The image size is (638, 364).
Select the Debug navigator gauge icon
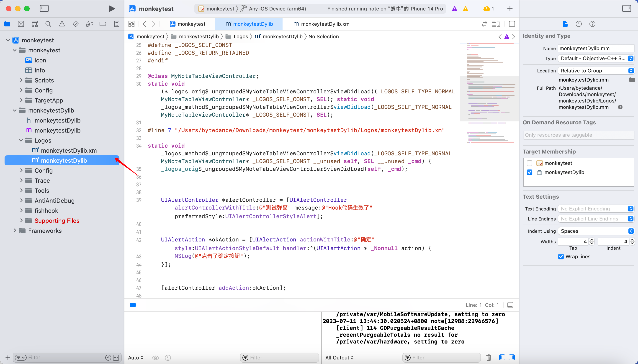[89, 24]
